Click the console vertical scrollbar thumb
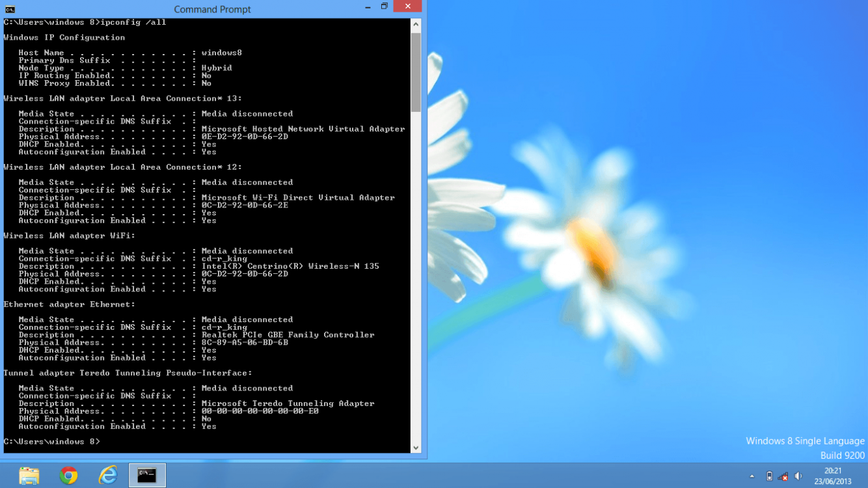 point(416,72)
